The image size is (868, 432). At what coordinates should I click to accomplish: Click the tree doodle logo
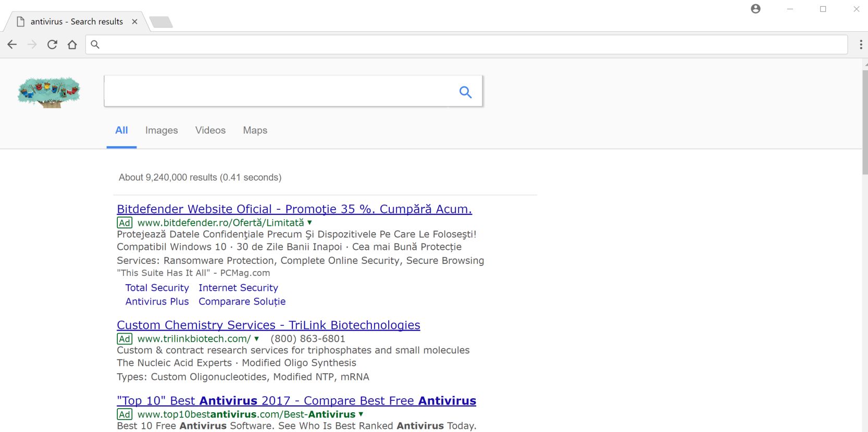click(x=49, y=92)
